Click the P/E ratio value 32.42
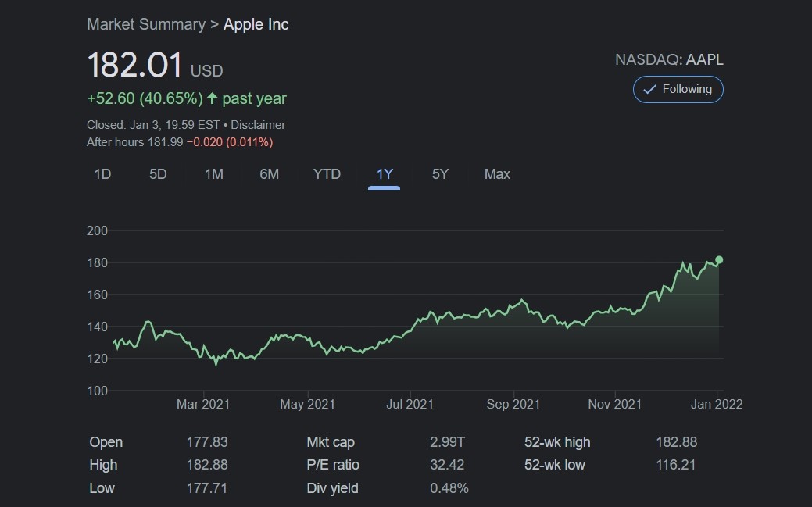Viewport: 812px width, 507px height. pos(447,465)
